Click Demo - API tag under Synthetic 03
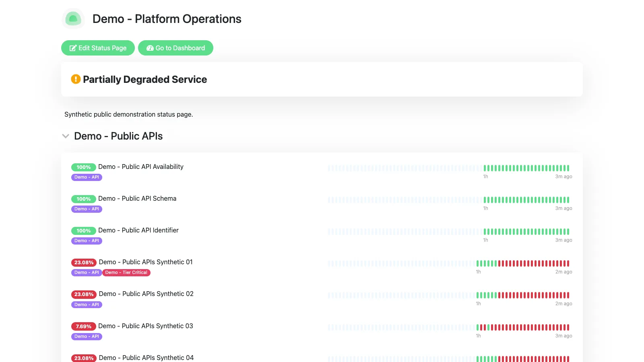The width and height of the screenshot is (644, 362). pyautogui.click(x=87, y=336)
